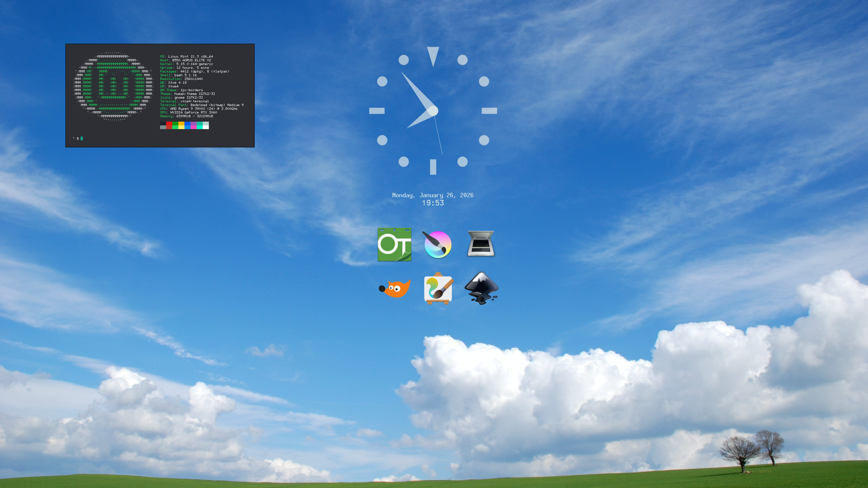The height and width of the screenshot is (488, 868).
Task: Click the digital time reading 19:53
Action: [433, 203]
